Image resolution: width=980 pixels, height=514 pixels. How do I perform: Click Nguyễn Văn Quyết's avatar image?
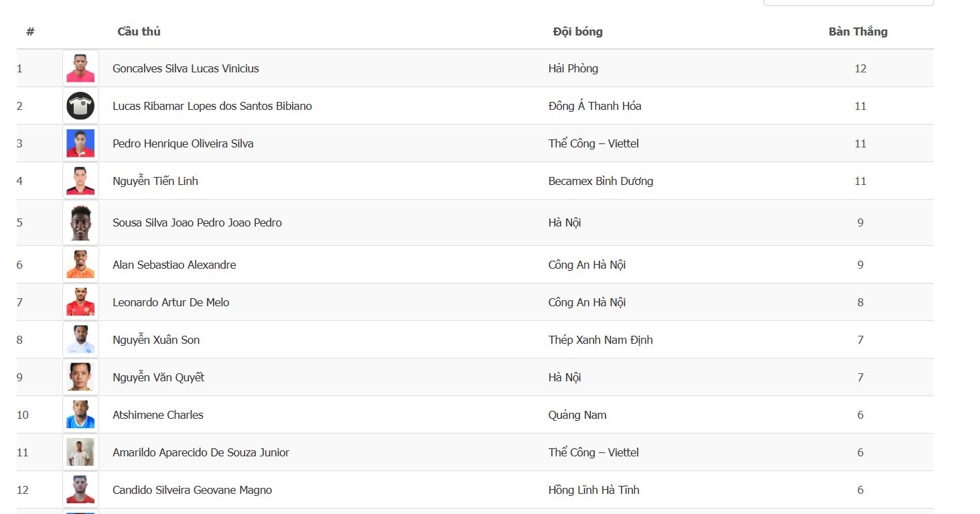point(80,377)
